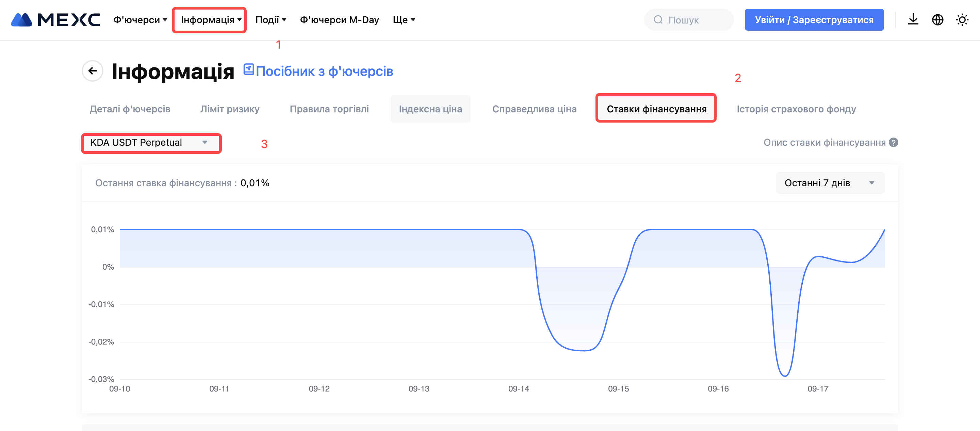Open Посібник з ф'ючерсів link
This screenshot has width=980, height=431.
[x=324, y=71]
